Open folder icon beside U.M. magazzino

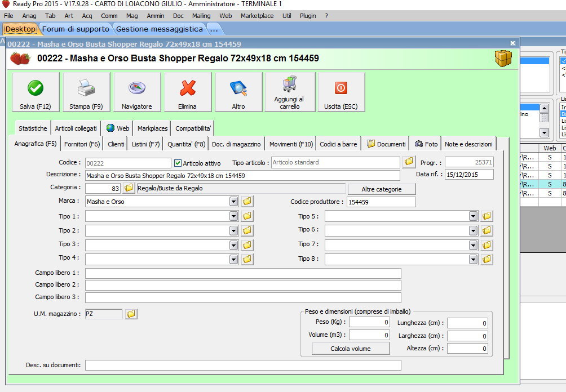point(131,314)
